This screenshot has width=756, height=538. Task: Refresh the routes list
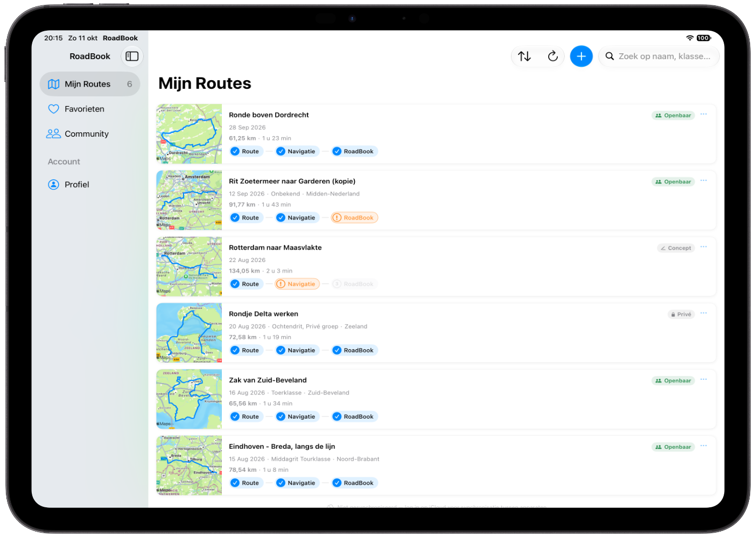click(x=552, y=56)
